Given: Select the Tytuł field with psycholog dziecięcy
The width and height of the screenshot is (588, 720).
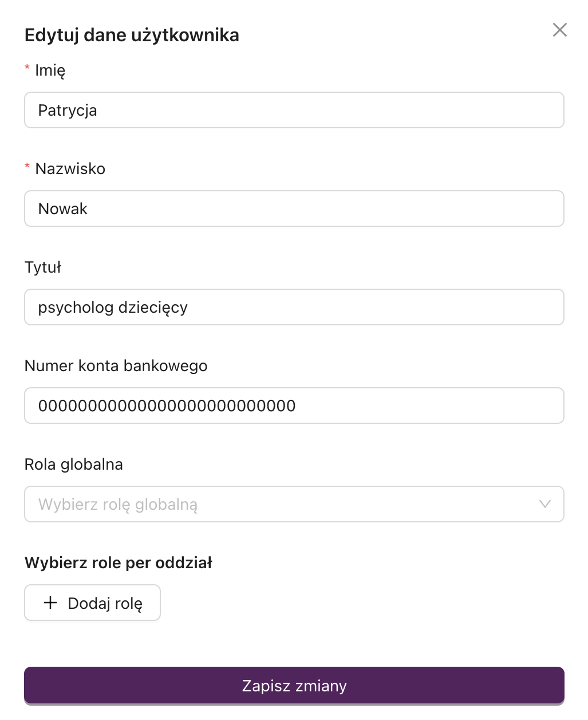Looking at the screenshot, I should [294, 307].
